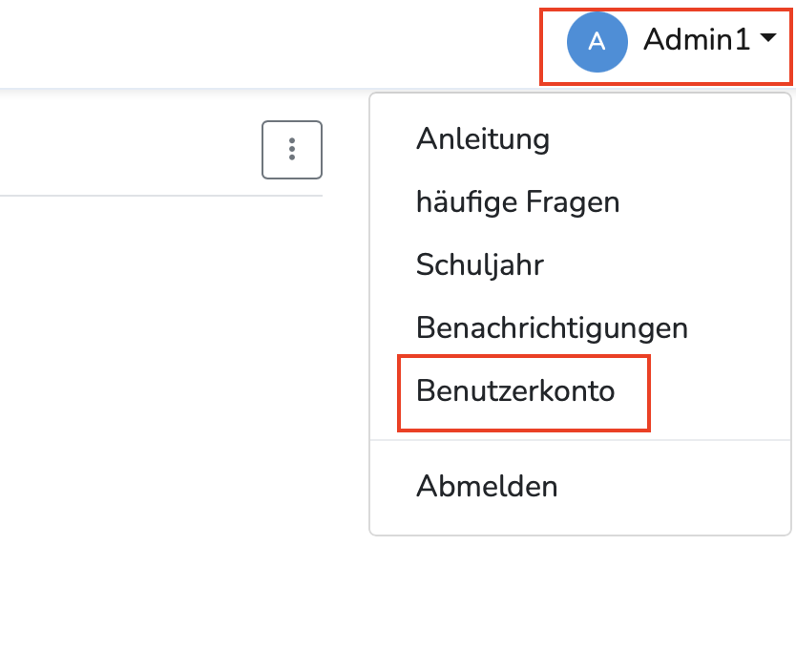Image resolution: width=796 pixels, height=672 pixels.
Task: Show frequently asked questions, häufige Fragen
Action: 517,202
